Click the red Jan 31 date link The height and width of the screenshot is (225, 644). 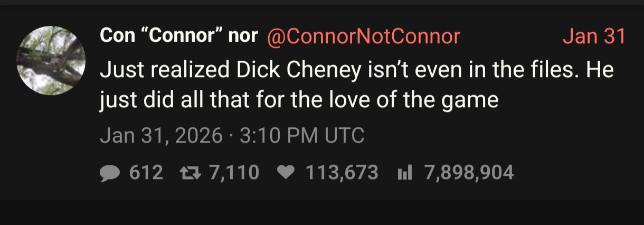[593, 36]
